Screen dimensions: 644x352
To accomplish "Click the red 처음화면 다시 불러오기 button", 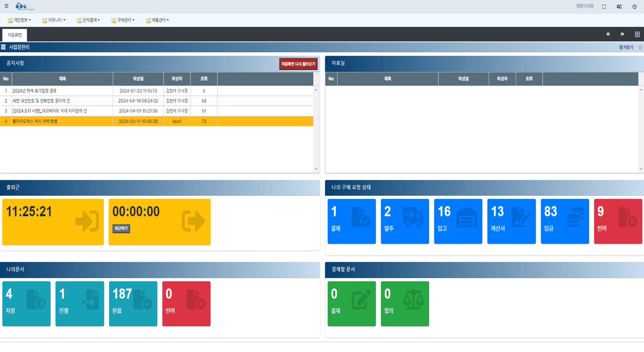I will 298,64.
